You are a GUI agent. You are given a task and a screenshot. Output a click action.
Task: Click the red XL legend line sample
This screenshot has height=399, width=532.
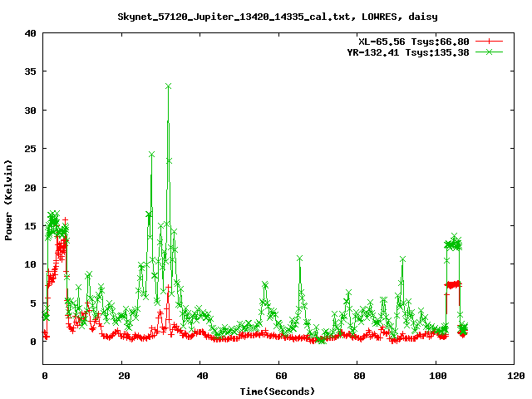[489, 42]
